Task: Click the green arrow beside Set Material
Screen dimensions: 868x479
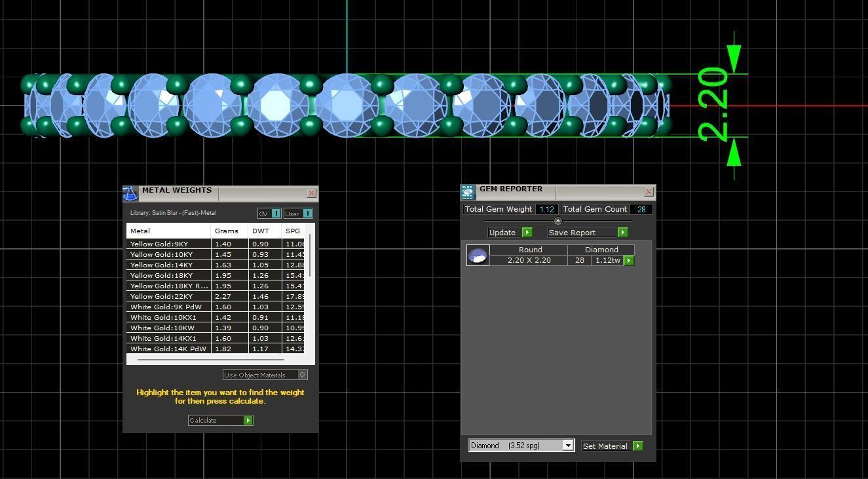Action: point(638,446)
